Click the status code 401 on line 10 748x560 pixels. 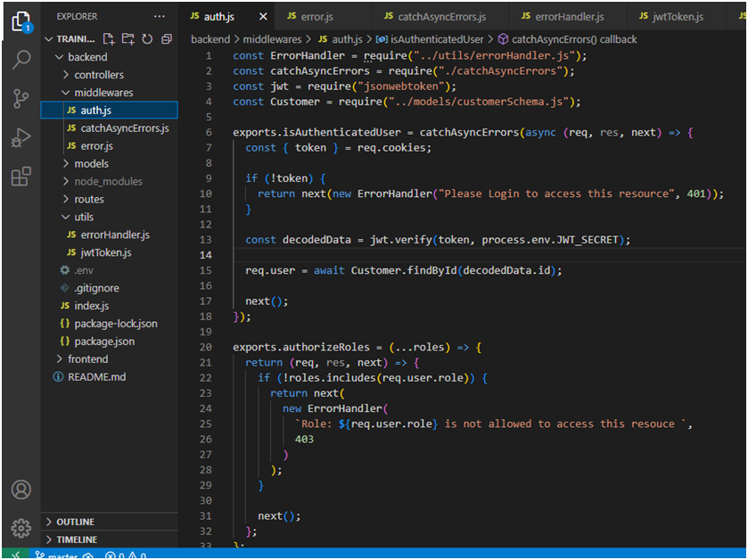pos(696,194)
